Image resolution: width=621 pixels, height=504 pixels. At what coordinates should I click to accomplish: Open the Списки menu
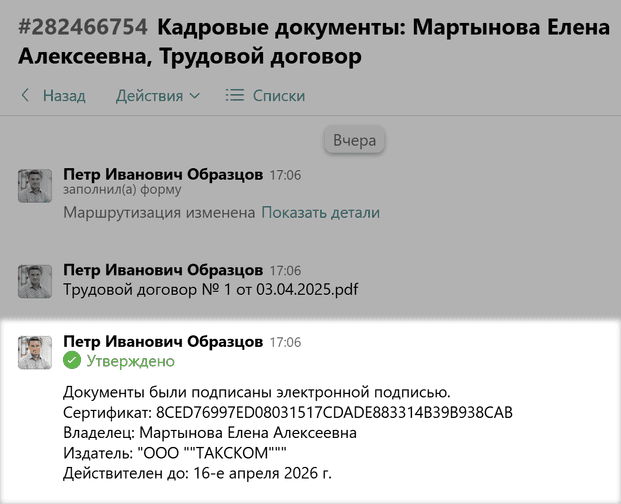point(265,96)
